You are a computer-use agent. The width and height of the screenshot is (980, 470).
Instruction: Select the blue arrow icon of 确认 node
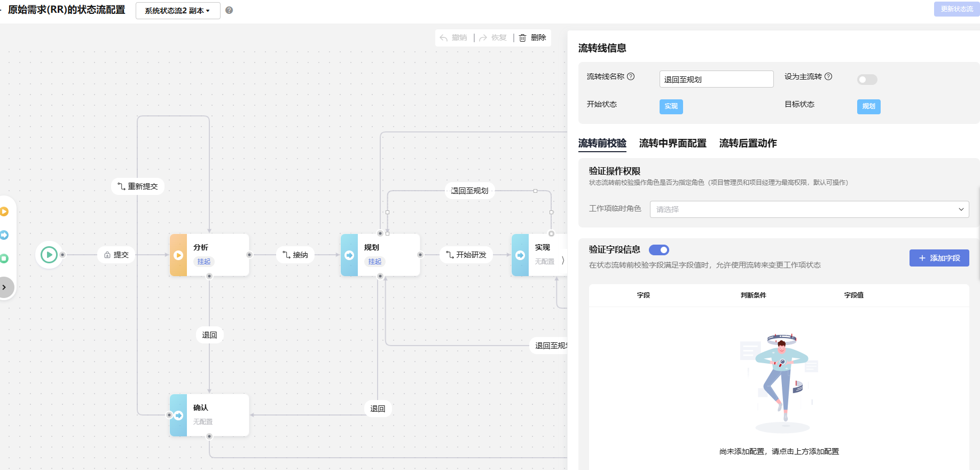pyautogui.click(x=178, y=416)
